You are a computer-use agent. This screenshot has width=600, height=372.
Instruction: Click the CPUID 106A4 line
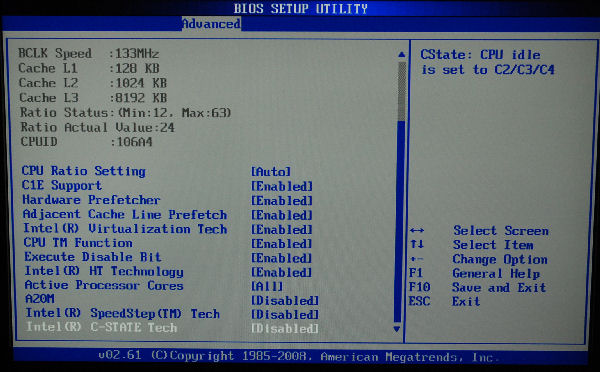point(86,142)
